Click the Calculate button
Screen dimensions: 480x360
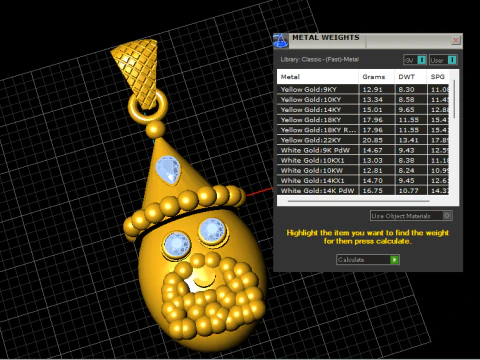point(368,260)
